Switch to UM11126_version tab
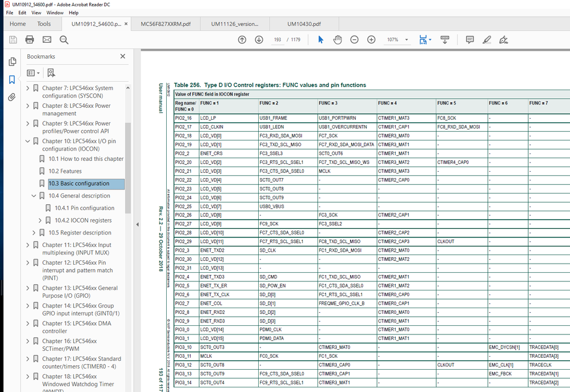Viewport: 570px width, 392px height. pyautogui.click(x=235, y=24)
